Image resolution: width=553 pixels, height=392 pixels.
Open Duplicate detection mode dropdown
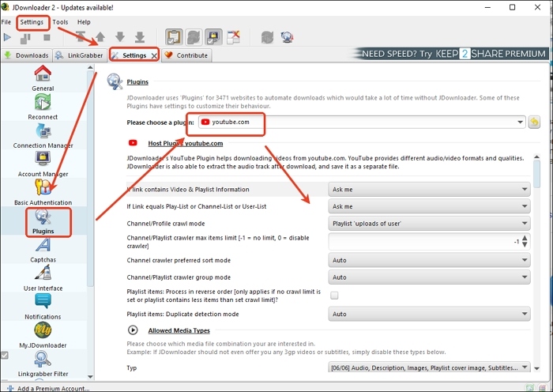coord(429,314)
